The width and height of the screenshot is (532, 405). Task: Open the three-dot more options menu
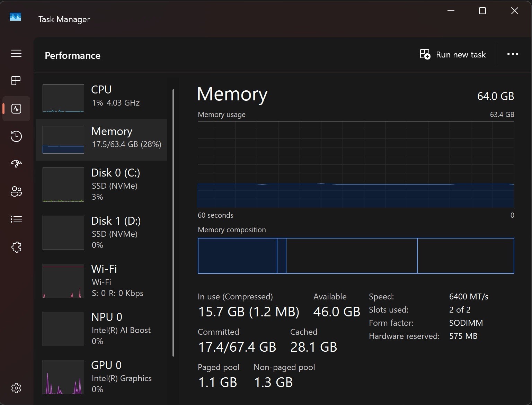click(513, 54)
